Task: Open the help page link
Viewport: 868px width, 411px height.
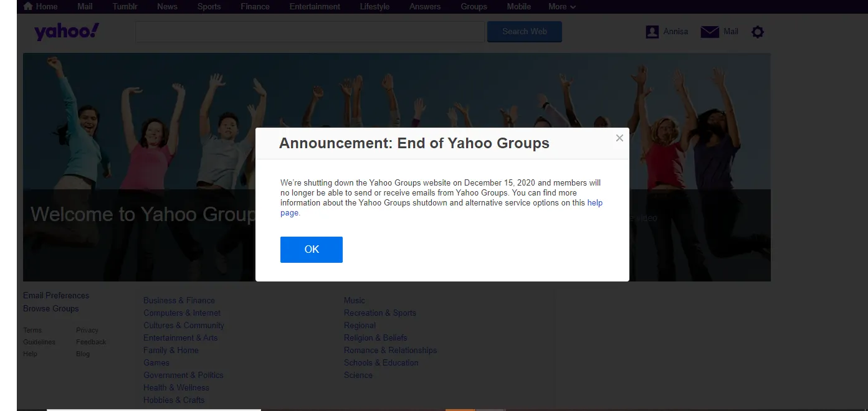Action: (594, 203)
